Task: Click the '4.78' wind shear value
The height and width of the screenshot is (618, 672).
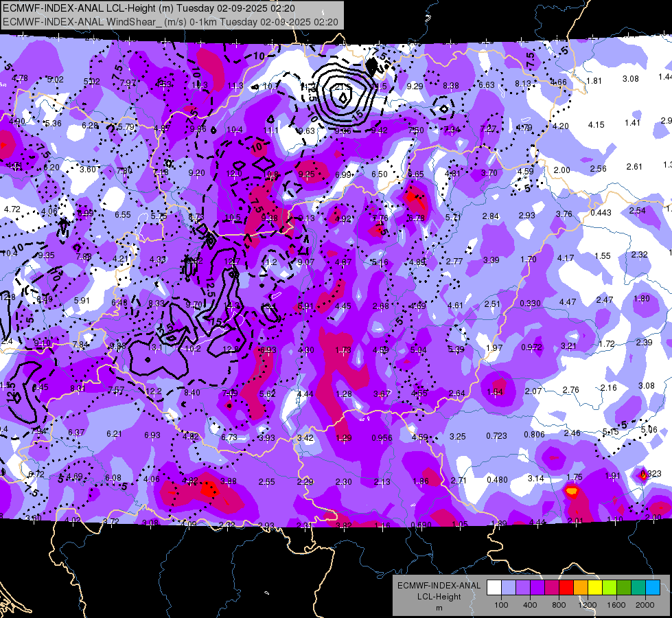Action: (x=20, y=78)
